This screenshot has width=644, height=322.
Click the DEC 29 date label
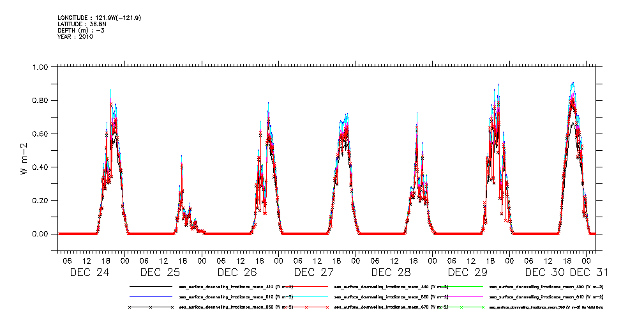[x=467, y=272]
